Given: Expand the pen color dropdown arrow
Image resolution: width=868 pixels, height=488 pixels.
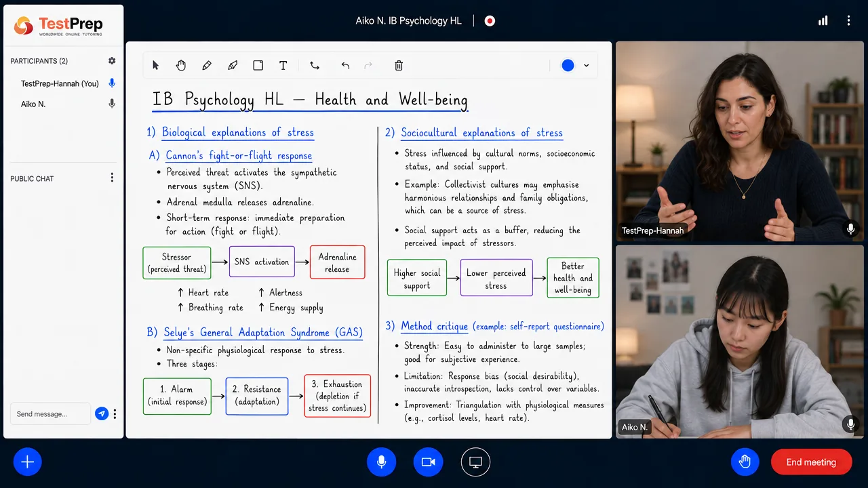Looking at the screenshot, I should [586, 66].
